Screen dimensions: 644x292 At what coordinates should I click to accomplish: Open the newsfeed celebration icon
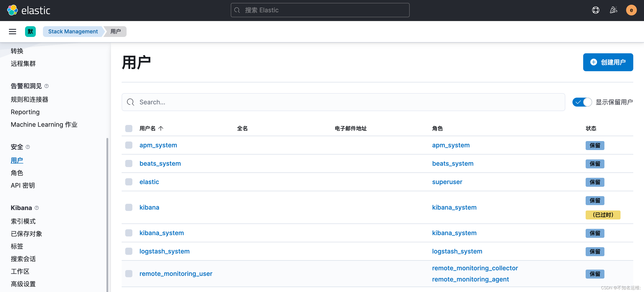(614, 10)
